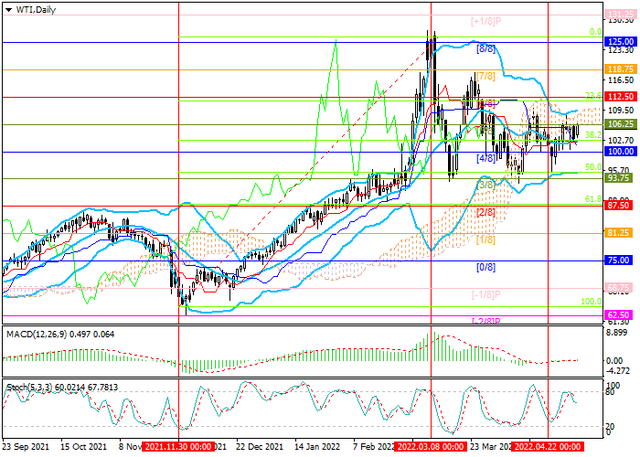Select the 62.50 magenta price tag
The height and width of the screenshot is (457, 640).
[619, 313]
